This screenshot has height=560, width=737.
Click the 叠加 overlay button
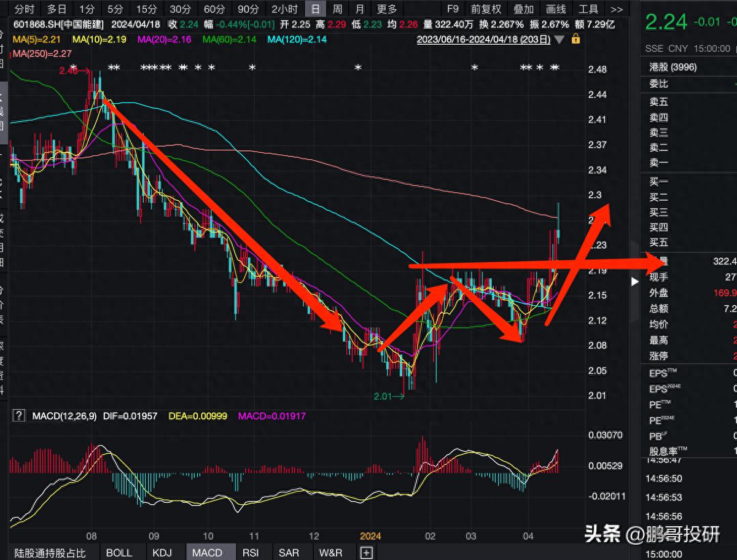523,9
